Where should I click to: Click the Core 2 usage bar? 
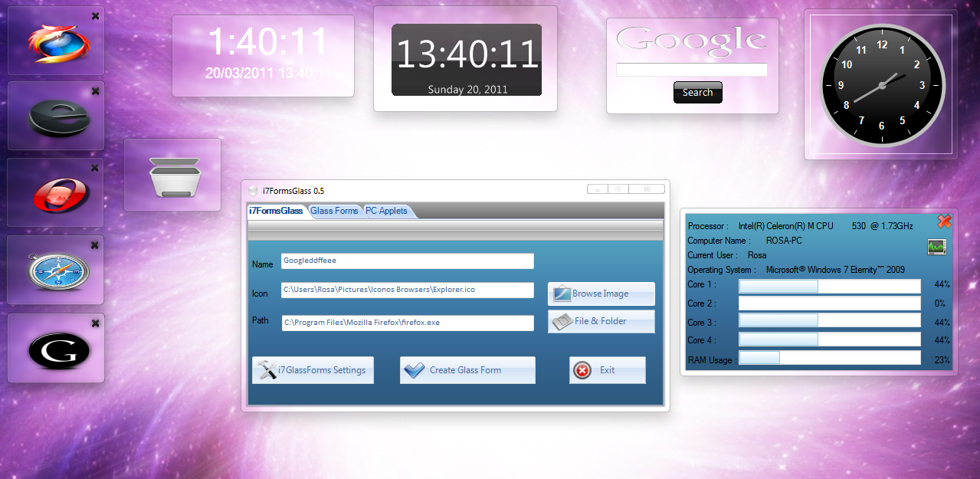pyautogui.click(x=829, y=303)
